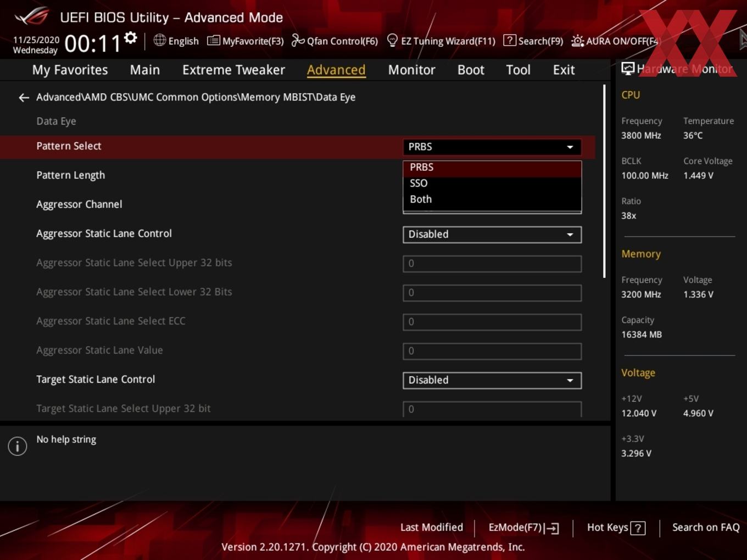This screenshot has width=747, height=560.
Task: Open the settings gear next to clock
Action: click(131, 38)
